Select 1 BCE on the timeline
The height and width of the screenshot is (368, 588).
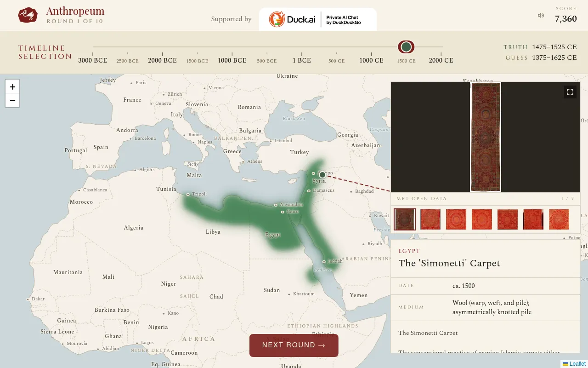pos(302,60)
